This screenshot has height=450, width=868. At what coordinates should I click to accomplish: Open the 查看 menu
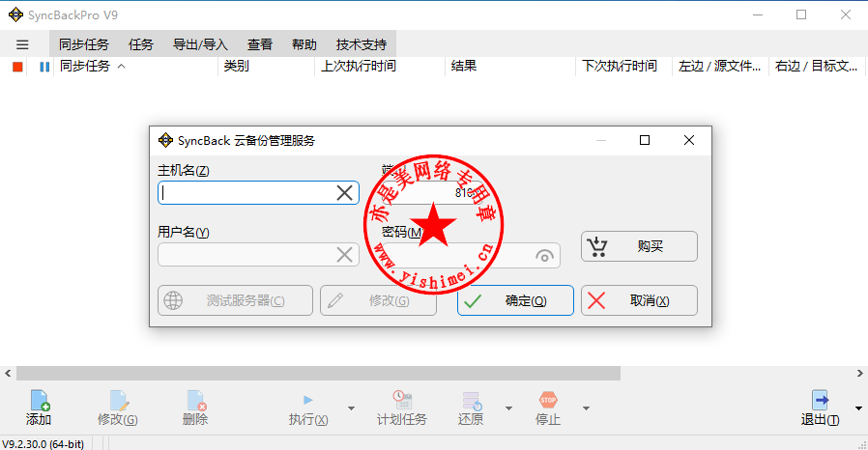point(260,44)
